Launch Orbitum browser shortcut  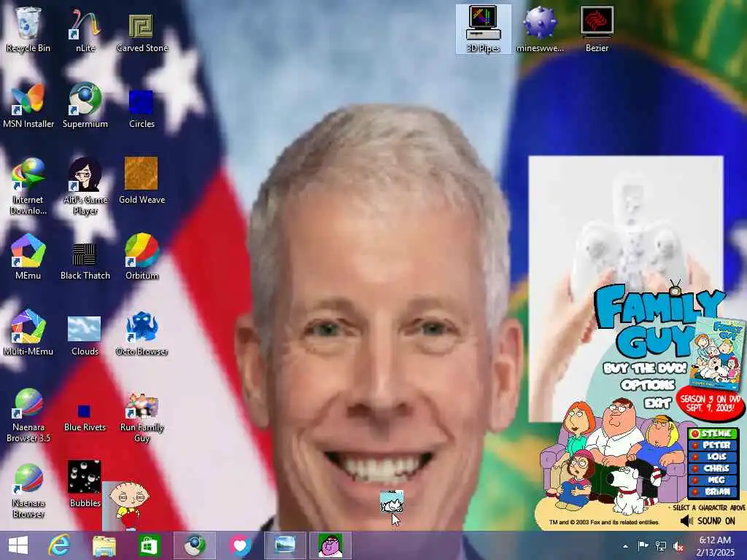142,257
